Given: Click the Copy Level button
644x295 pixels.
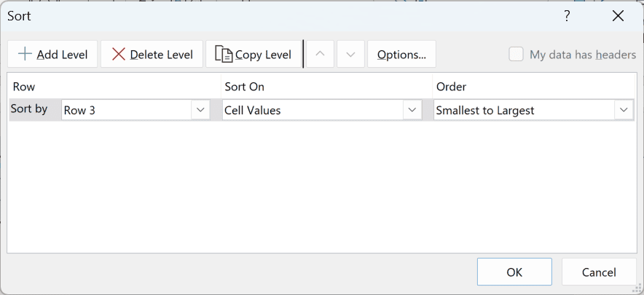Looking at the screenshot, I should click(x=254, y=54).
